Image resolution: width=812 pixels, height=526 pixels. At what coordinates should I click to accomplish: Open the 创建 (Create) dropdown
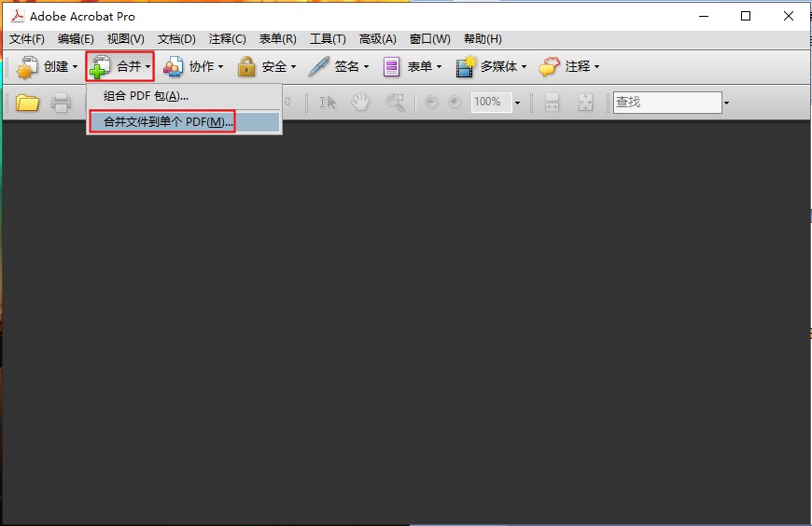pyautogui.click(x=47, y=66)
